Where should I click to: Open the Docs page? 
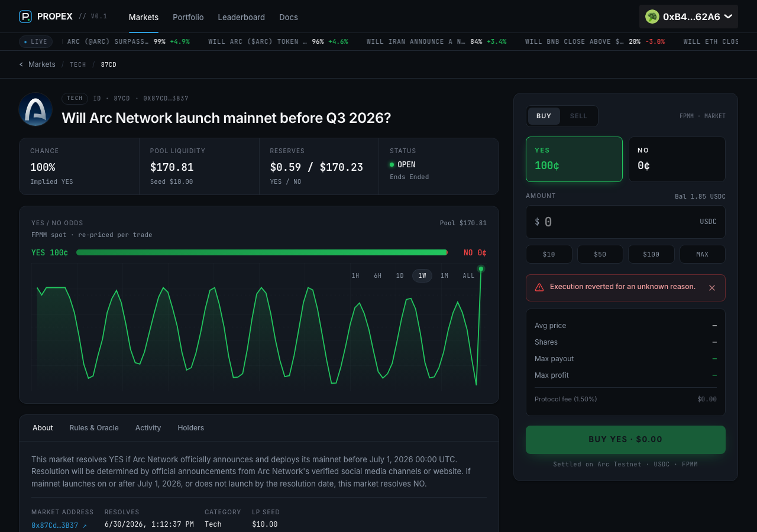coord(289,17)
